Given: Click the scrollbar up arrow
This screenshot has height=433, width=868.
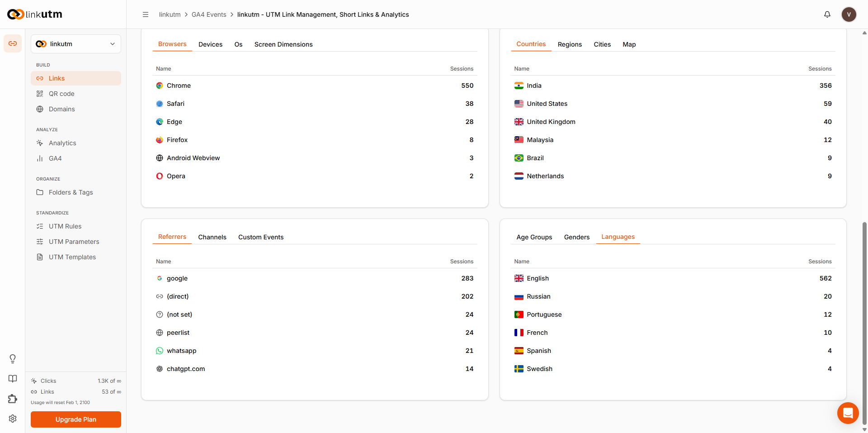Looking at the screenshot, I should tap(864, 33).
